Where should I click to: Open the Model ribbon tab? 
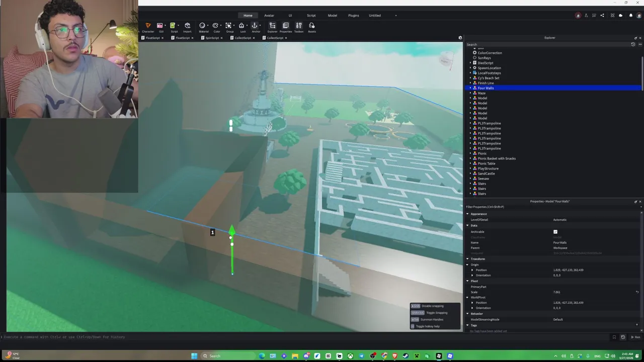(333, 16)
